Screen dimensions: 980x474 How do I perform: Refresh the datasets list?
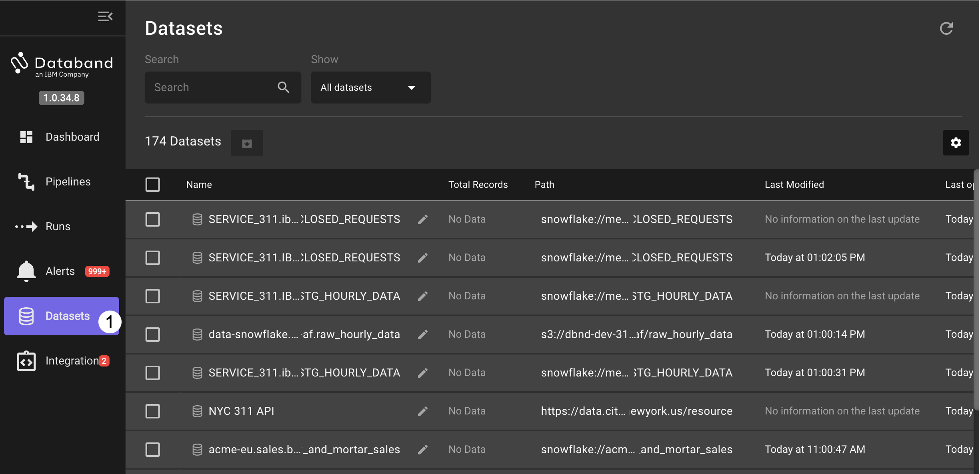(x=946, y=28)
